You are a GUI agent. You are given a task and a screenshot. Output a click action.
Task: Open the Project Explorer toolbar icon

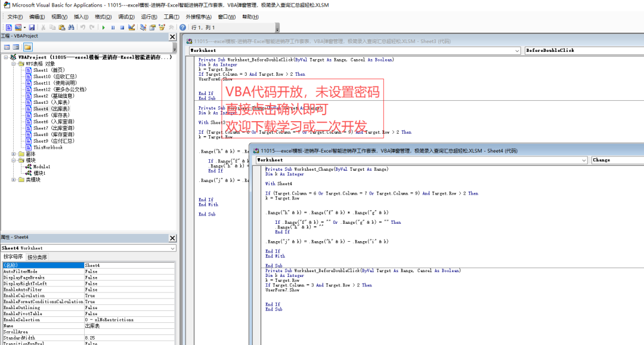[143, 27]
